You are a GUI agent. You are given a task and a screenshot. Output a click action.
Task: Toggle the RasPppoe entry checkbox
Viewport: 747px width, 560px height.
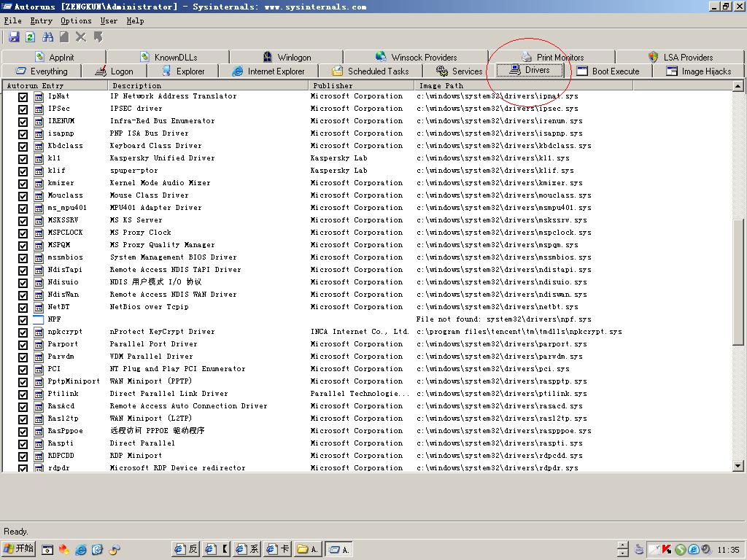[23, 432]
